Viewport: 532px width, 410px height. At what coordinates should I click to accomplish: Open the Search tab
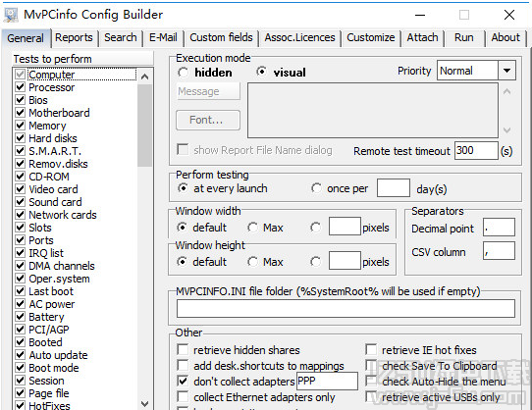click(x=121, y=37)
